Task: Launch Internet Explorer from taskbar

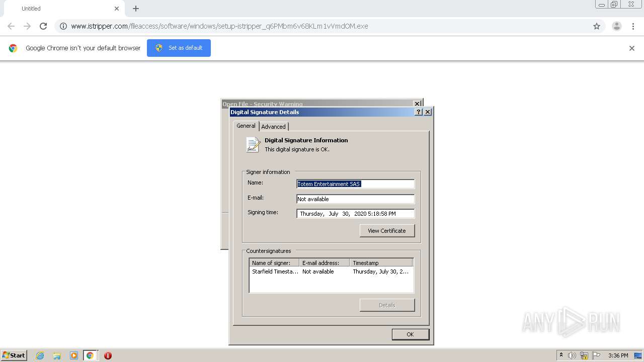Action: 40,355
